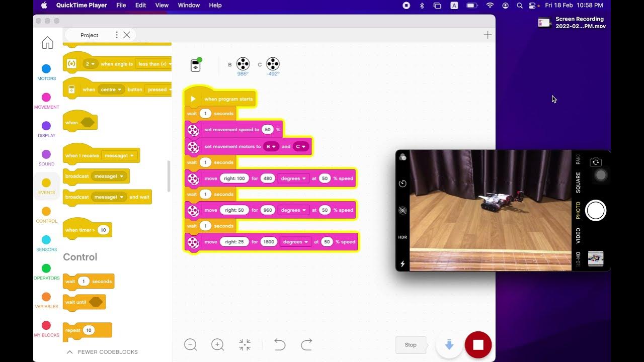
Task: Open motor C dropdown in movement motors block
Action: click(301, 146)
